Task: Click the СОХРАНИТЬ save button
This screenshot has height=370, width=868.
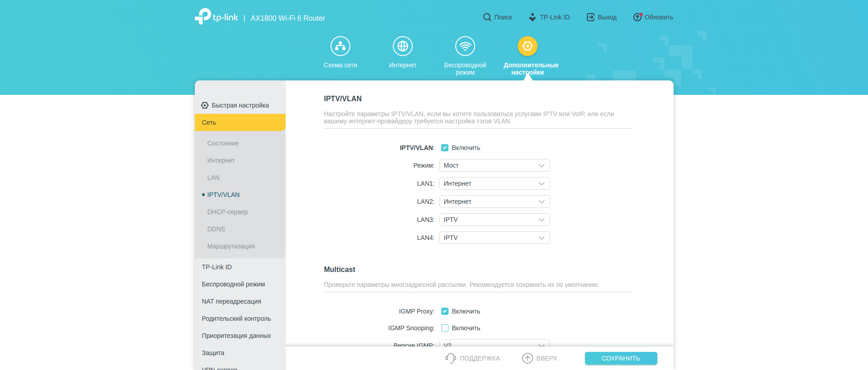Action: 621,358
